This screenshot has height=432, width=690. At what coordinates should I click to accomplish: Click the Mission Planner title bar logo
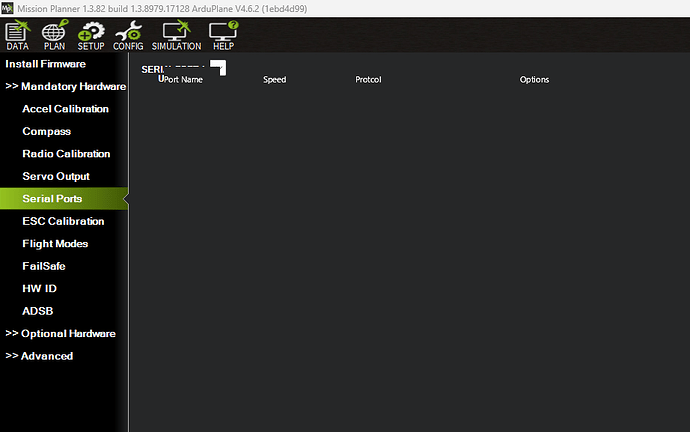click(x=8, y=8)
